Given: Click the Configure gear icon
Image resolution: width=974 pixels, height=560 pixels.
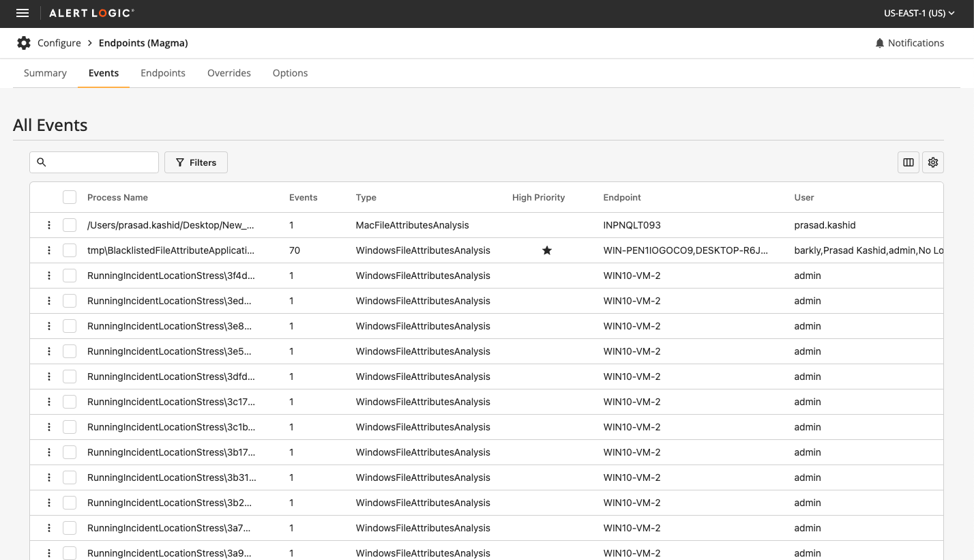Looking at the screenshot, I should (x=24, y=43).
